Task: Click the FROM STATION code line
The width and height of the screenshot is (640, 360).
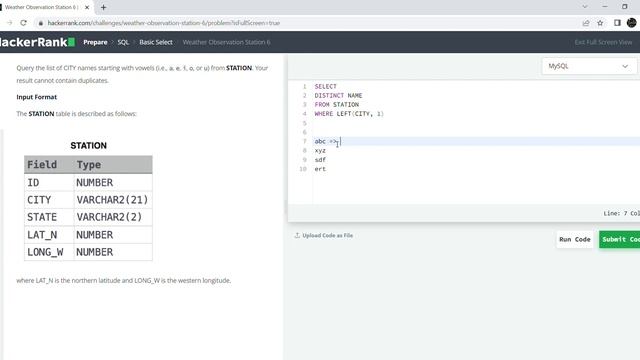Action: point(336,104)
